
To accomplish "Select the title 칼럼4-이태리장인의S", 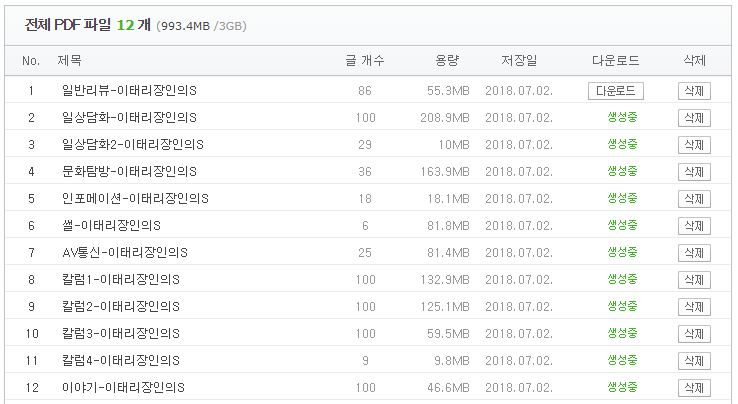I will click(x=121, y=361).
